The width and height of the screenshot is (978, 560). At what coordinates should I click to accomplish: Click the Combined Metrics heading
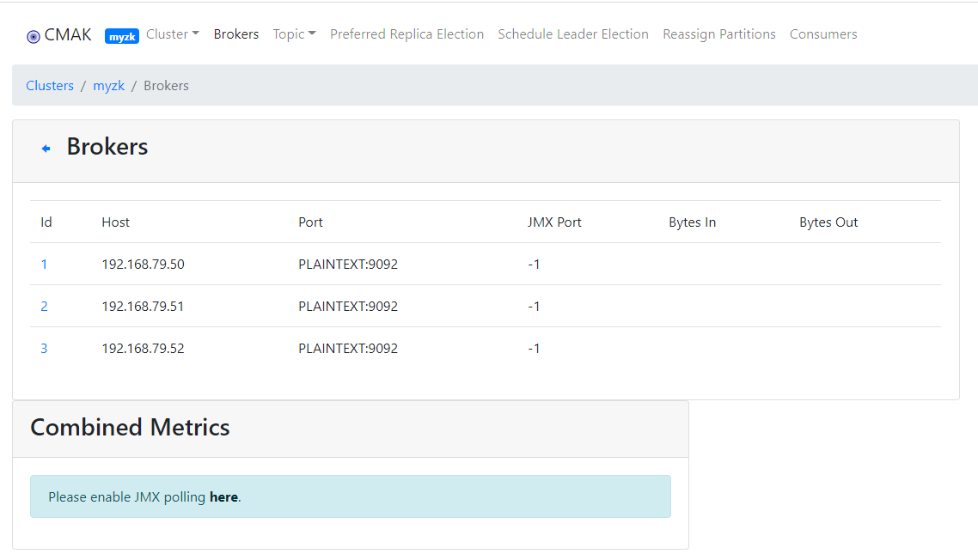[130, 427]
